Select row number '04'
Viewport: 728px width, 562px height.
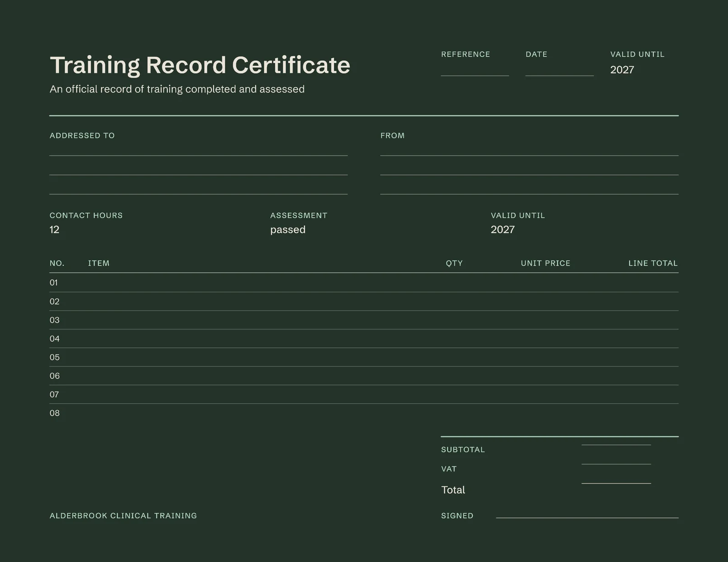(x=55, y=339)
